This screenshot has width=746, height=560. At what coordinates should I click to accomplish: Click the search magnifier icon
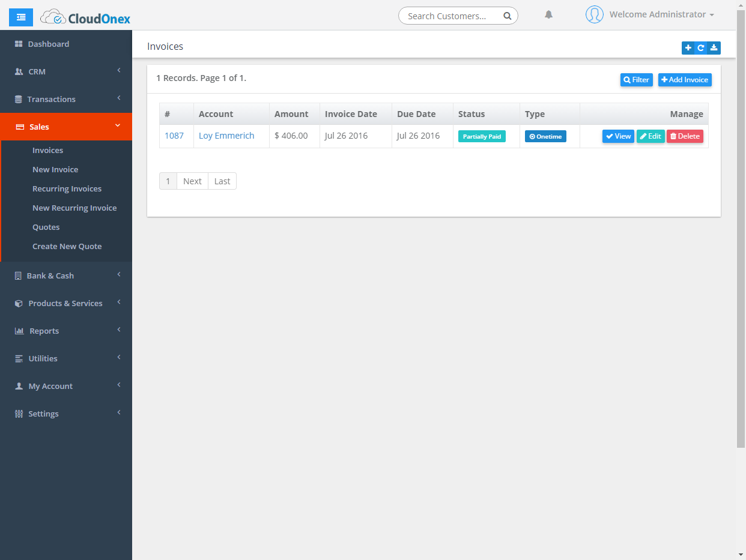[x=507, y=16]
